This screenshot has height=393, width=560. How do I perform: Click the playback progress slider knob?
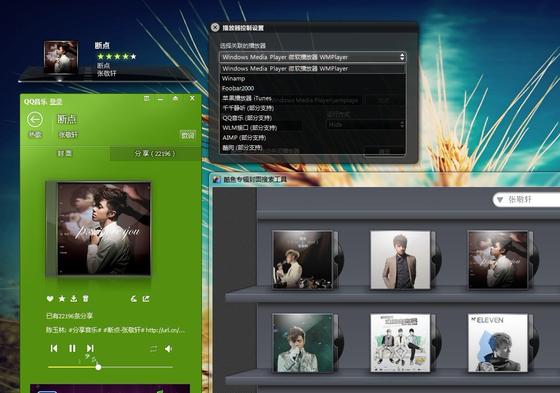(x=98, y=367)
